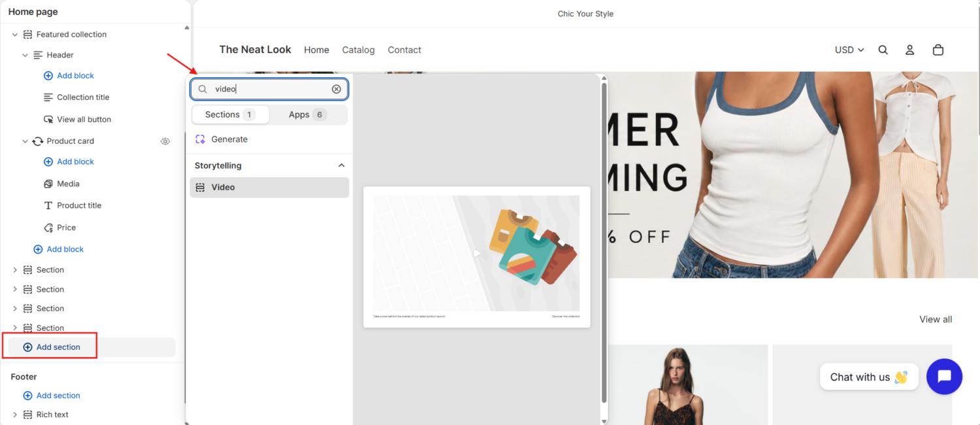Click the search magnifier in section search box
Screen dimensions: 980x425
point(203,89)
